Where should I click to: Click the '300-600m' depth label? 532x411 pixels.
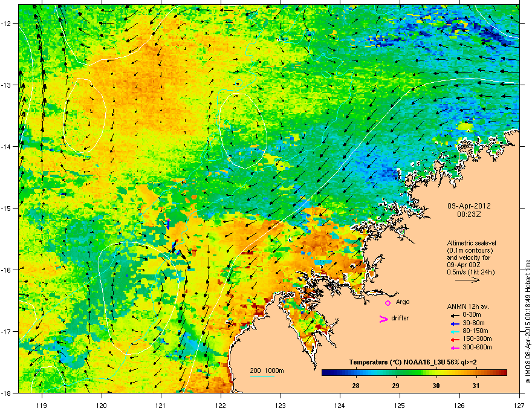(x=477, y=348)
